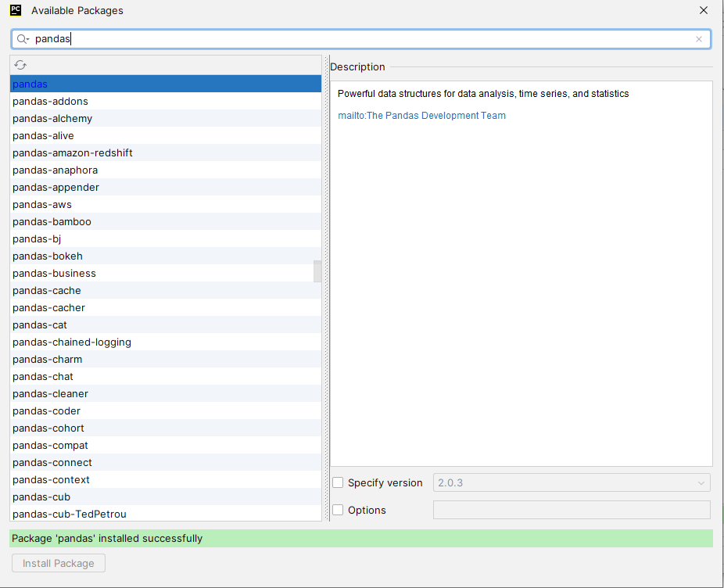The image size is (724, 588).
Task: Choose pandas-cohort from the list
Action: click(166, 428)
